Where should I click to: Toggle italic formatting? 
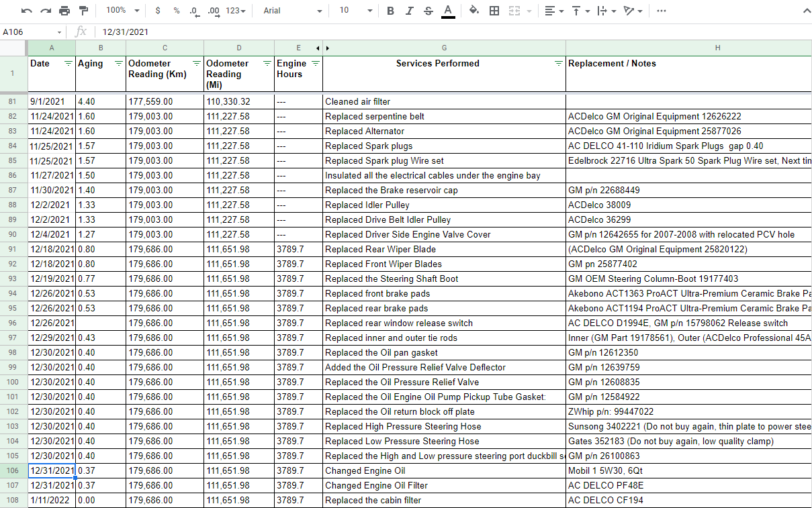[410, 11]
